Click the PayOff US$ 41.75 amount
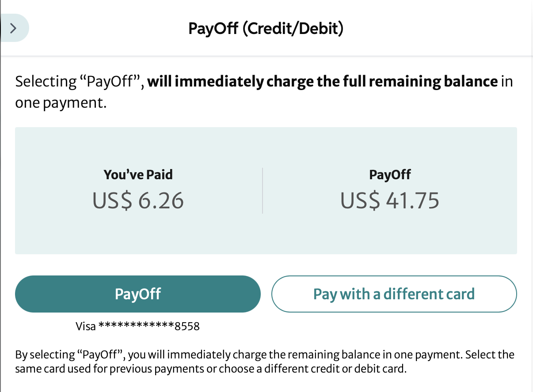The width and height of the screenshot is (533, 392). click(389, 201)
